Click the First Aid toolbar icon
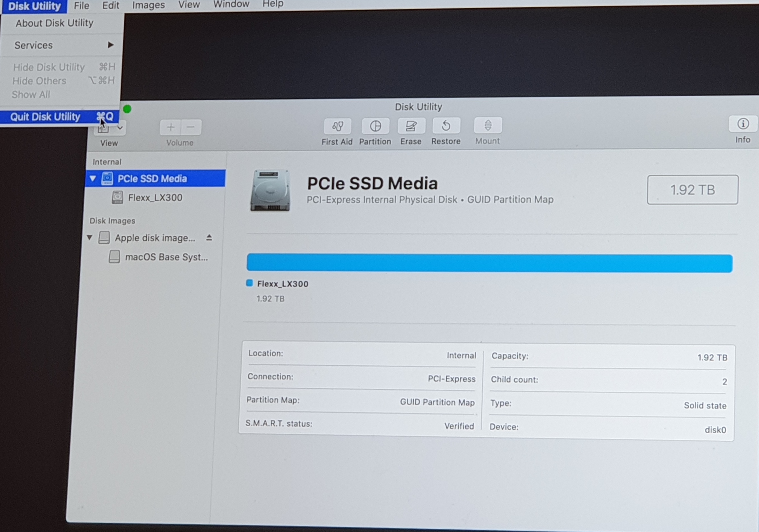 (337, 127)
